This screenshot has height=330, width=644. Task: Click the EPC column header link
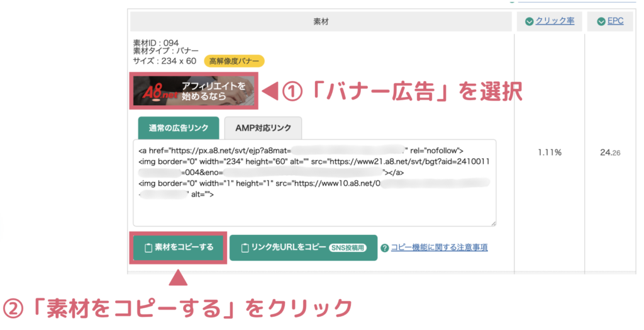(616, 21)
